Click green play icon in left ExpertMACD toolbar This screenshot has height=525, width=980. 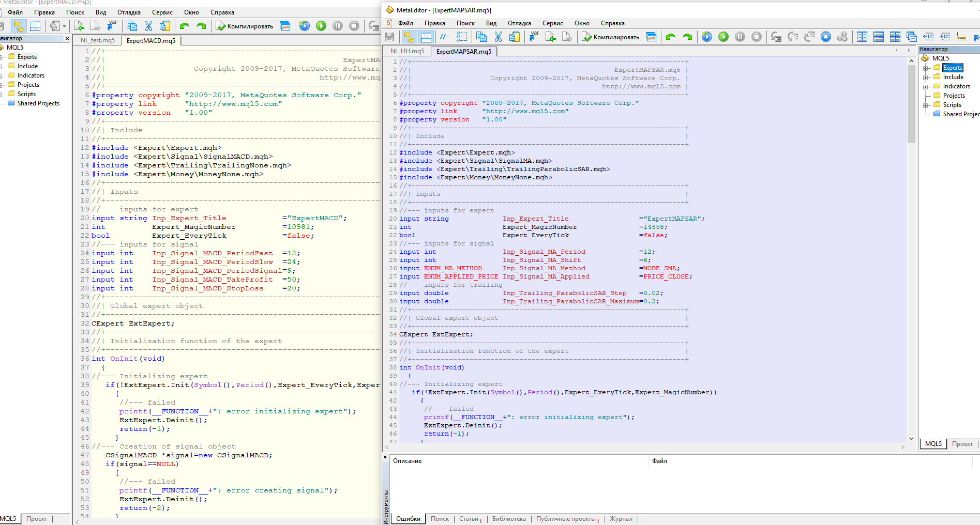[x=321, y=26]
